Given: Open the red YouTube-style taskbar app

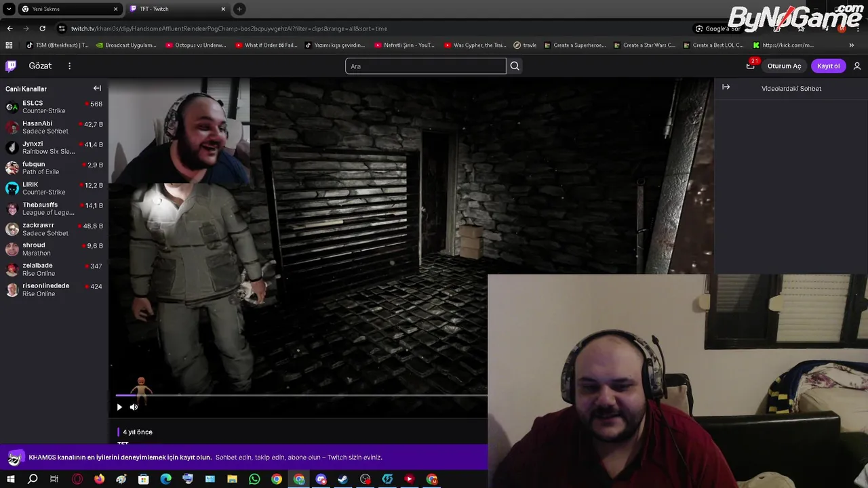Looking at the screenshot, I should [409, 479].
